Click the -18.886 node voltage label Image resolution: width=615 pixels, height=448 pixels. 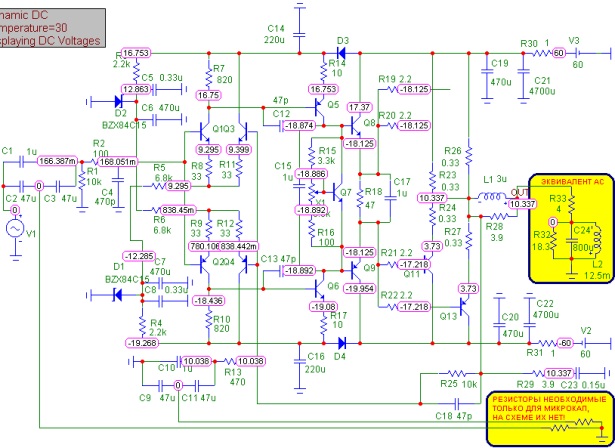tap(311, 174)
